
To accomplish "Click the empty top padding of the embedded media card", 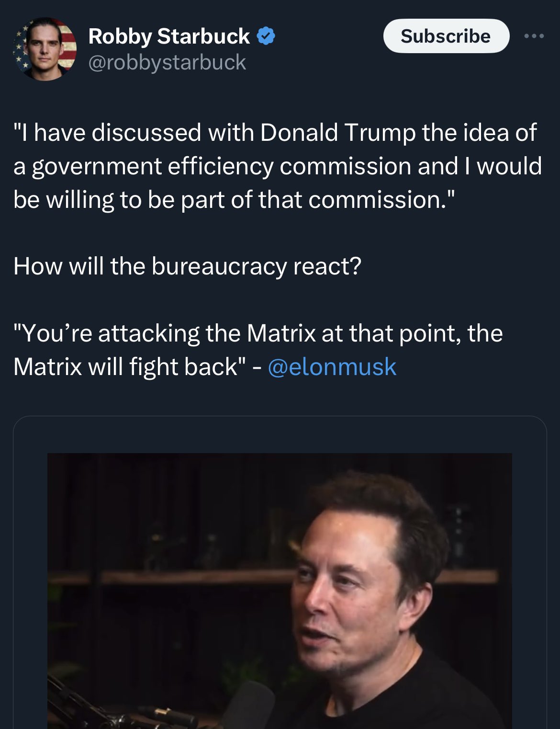I will 280,434.
